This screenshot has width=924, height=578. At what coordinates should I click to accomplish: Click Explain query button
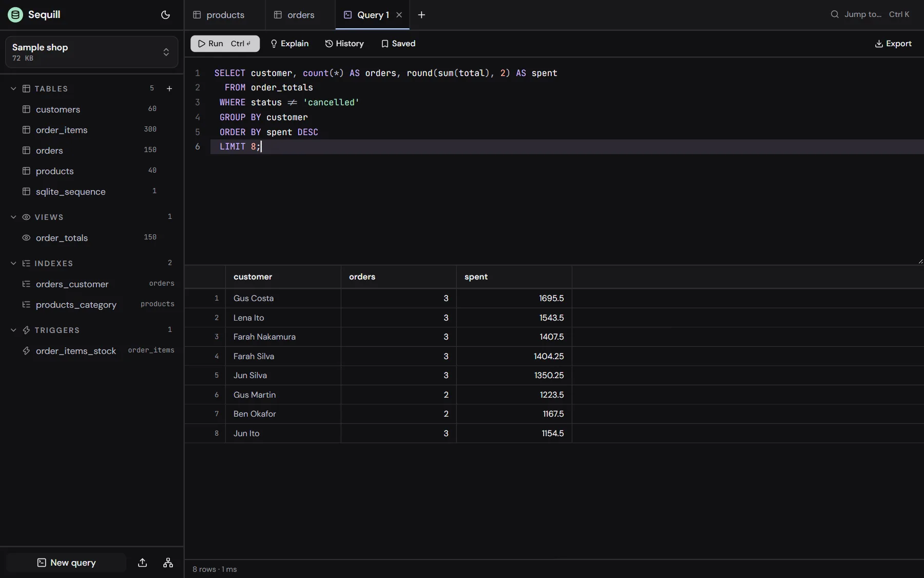tap(290, 44)
